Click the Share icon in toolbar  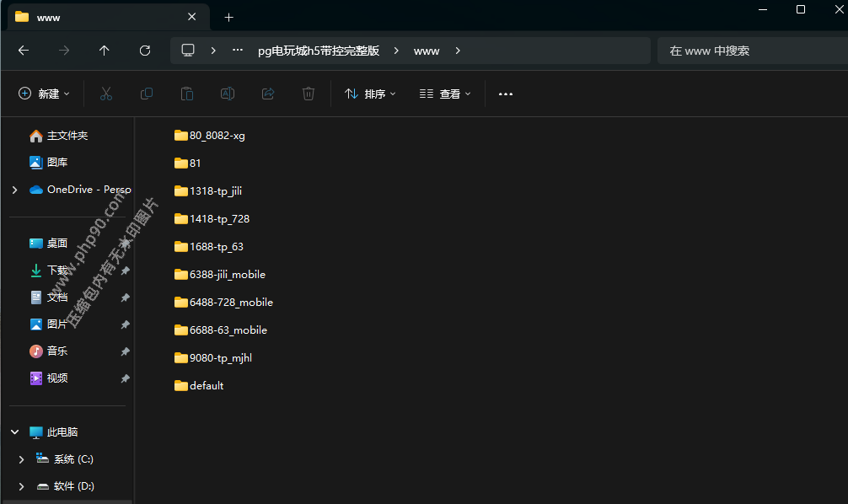(268, 94)
